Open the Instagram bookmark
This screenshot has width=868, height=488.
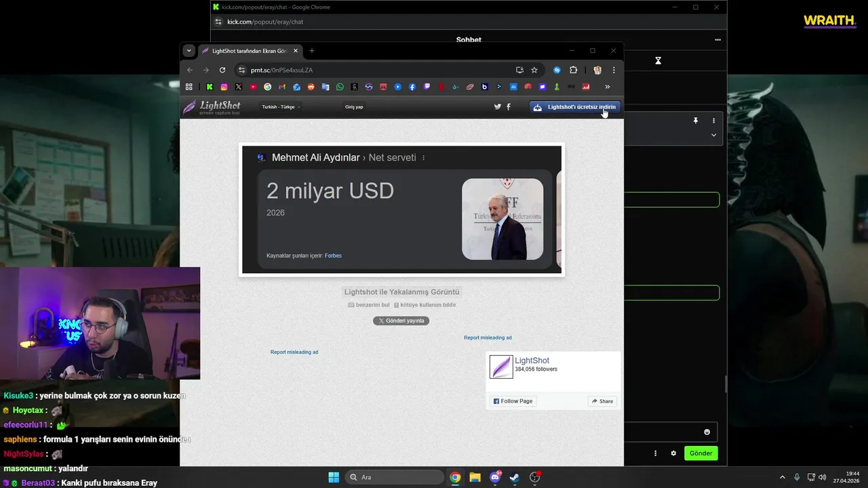click(x=224, y=87)
